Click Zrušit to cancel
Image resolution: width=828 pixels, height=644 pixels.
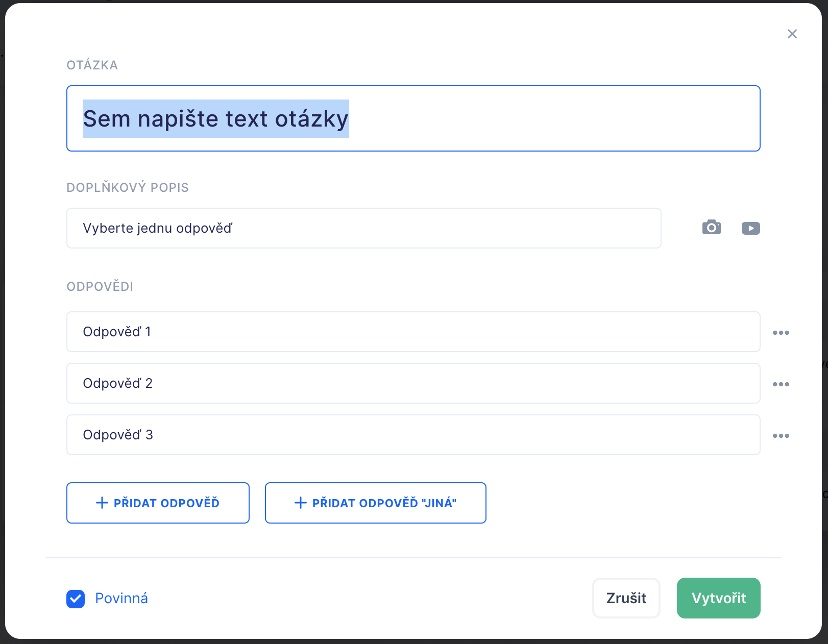(626, 598)
